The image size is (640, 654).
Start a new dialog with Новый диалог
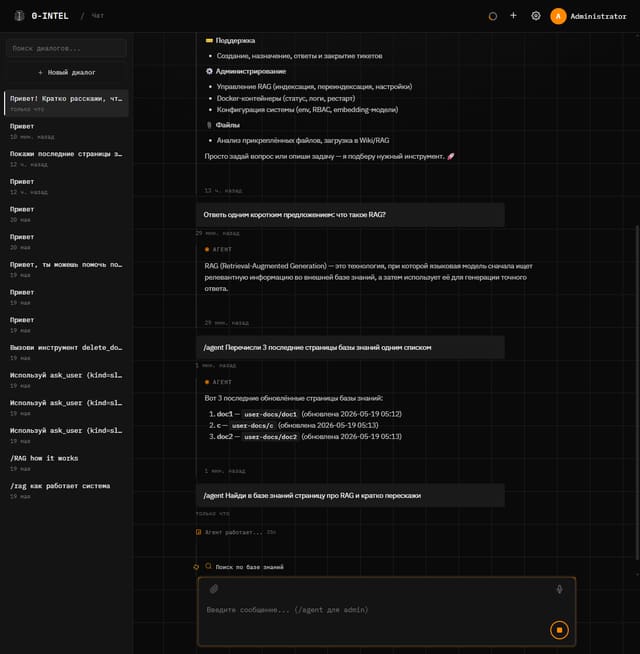(66, 73)
